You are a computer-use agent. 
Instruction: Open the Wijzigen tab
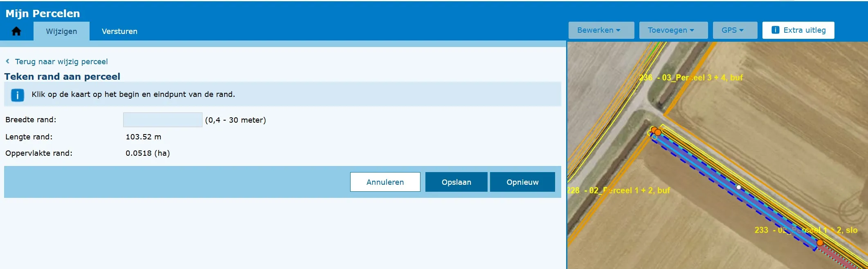(x=61, y=31)
